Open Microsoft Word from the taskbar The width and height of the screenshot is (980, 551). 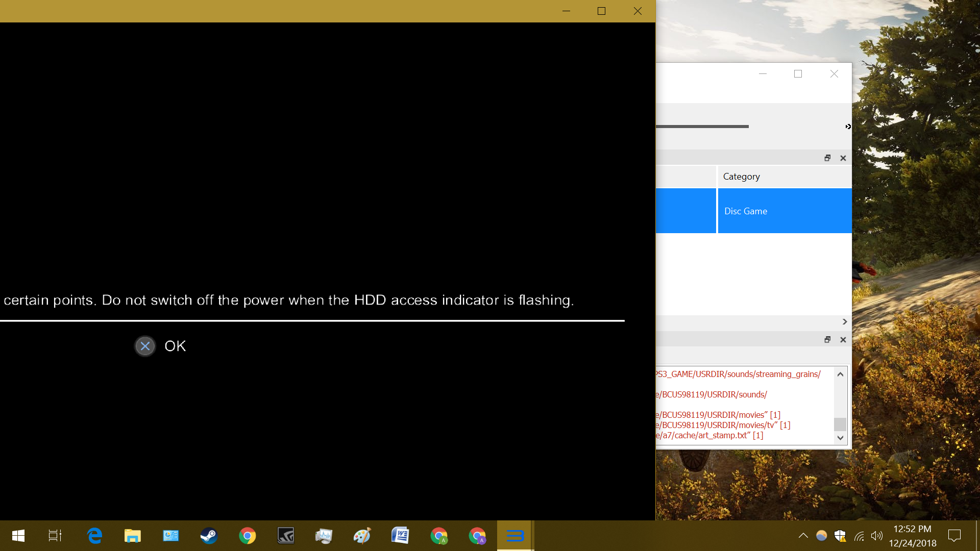(x=401, y=536)
